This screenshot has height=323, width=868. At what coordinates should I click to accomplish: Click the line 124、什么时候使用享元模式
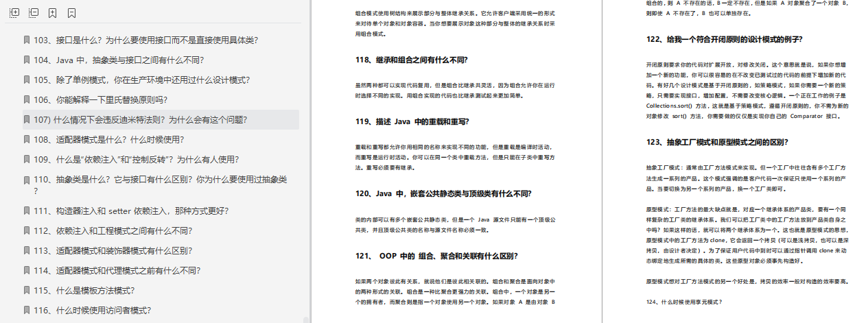684,302
